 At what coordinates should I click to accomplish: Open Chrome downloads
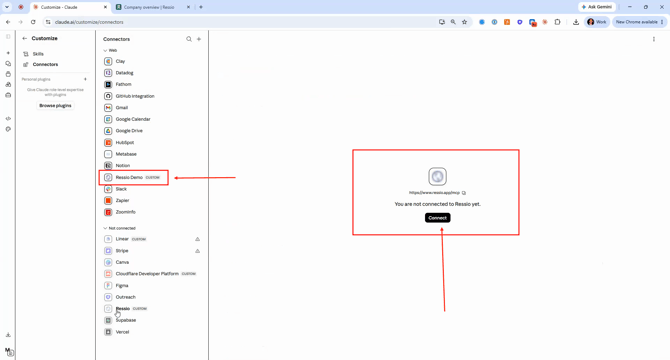click(576, 22)
